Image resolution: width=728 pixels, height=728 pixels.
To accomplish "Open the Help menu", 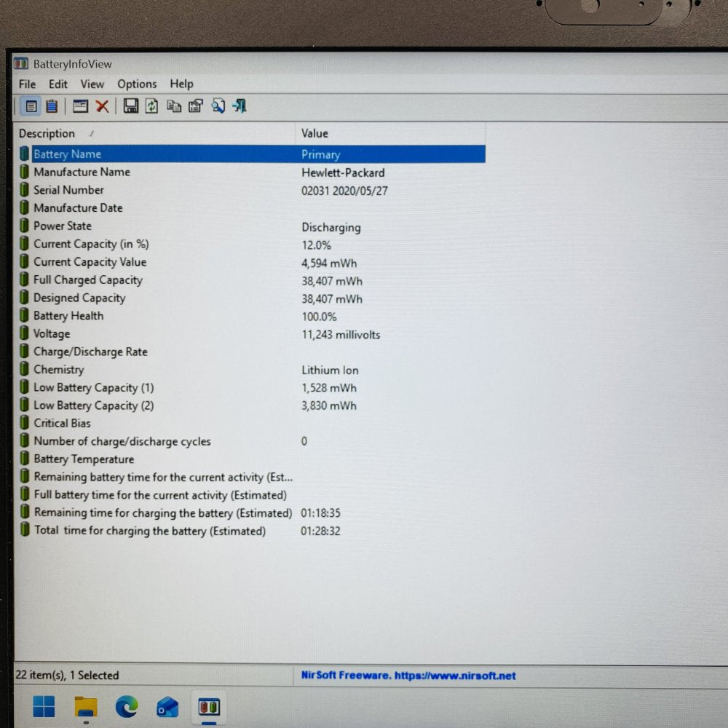I will [x=181, y=84].
